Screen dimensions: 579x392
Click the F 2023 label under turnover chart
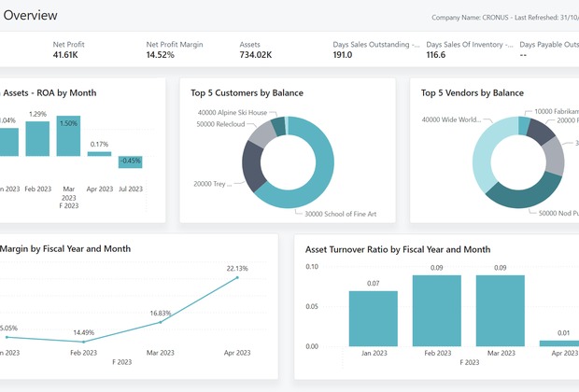pos(470,362)
